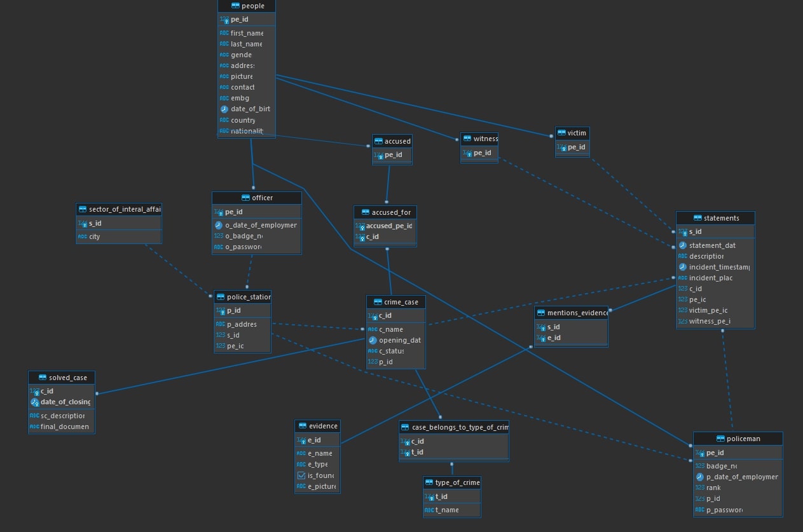Select the first_name column in the people table

[246, 33]
